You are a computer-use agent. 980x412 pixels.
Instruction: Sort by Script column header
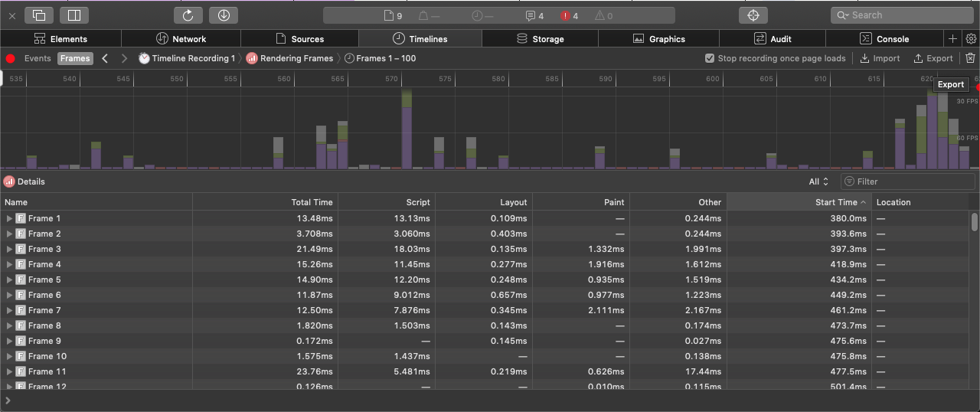(x=387, y=202)
